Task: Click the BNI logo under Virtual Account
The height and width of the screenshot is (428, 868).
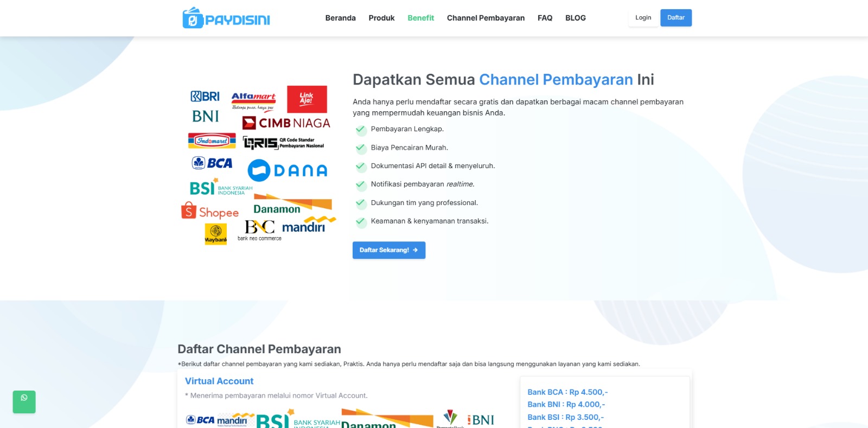Action: (481, 420)
